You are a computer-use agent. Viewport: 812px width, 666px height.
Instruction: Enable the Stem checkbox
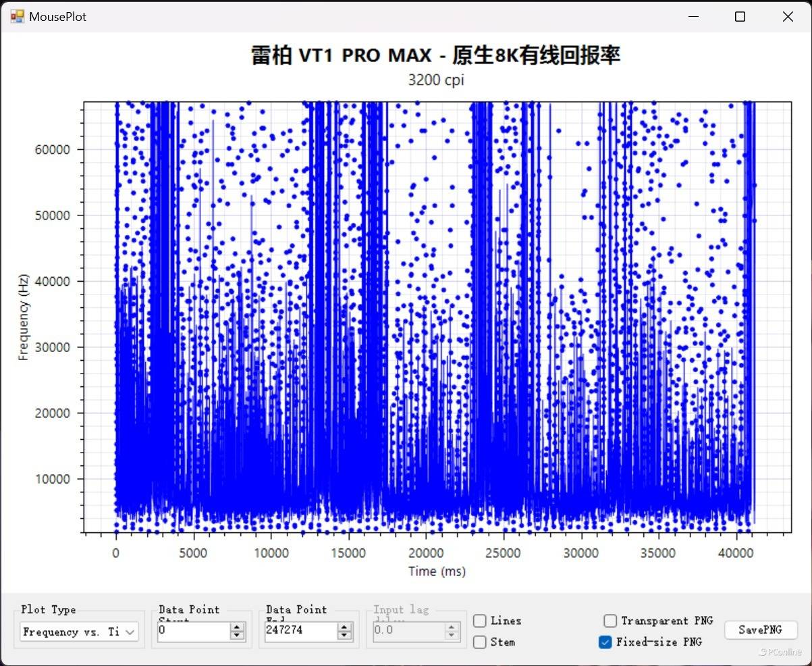(479, 642)
